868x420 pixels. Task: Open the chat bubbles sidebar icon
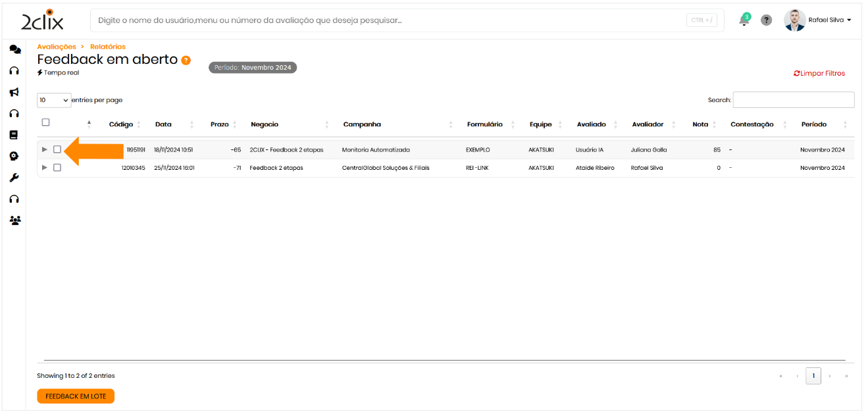click(x=14, y=49)
